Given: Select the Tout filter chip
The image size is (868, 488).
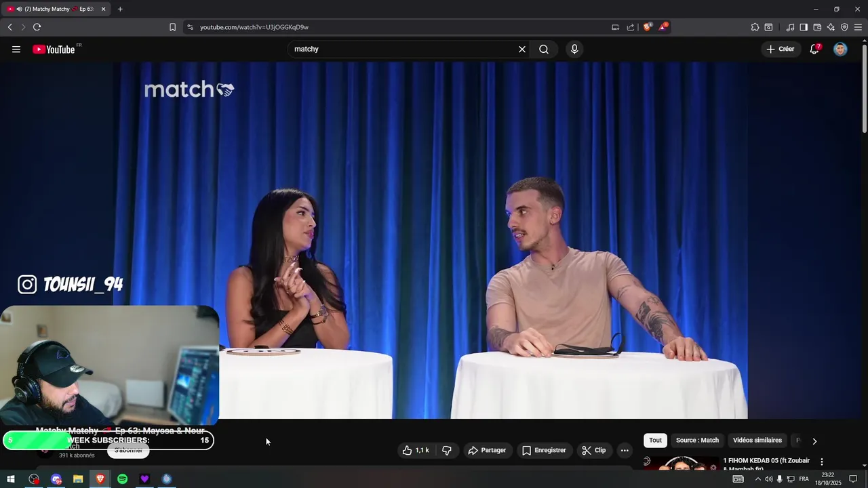Looking at the screenshot, I should [655, 441].
